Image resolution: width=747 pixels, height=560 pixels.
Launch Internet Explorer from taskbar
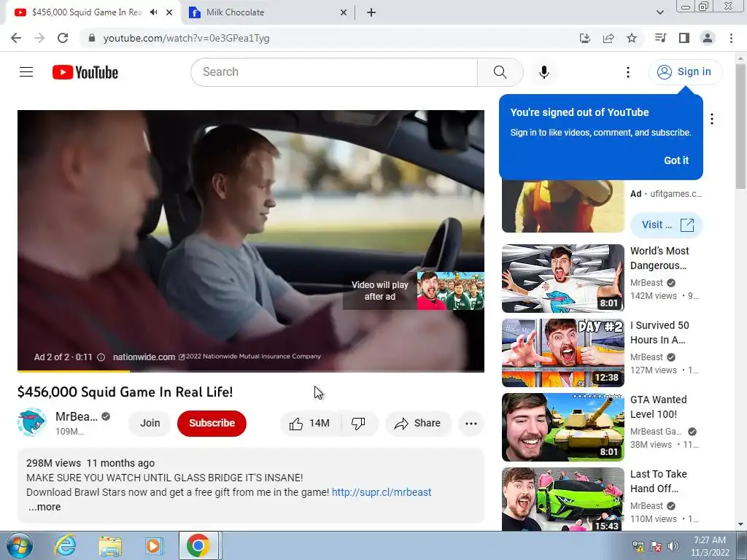pos(65,545)
